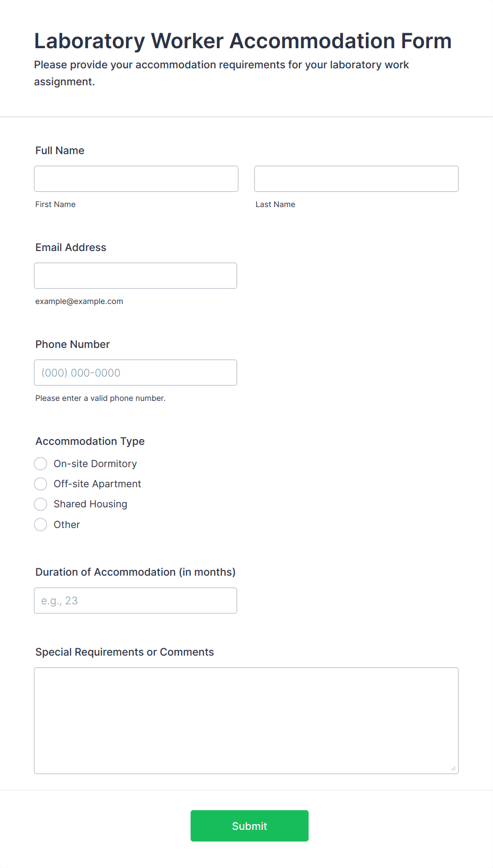Click the Accommodation Type heading label
This screenshot has width=493, height=868.
(x=90, y=441)
